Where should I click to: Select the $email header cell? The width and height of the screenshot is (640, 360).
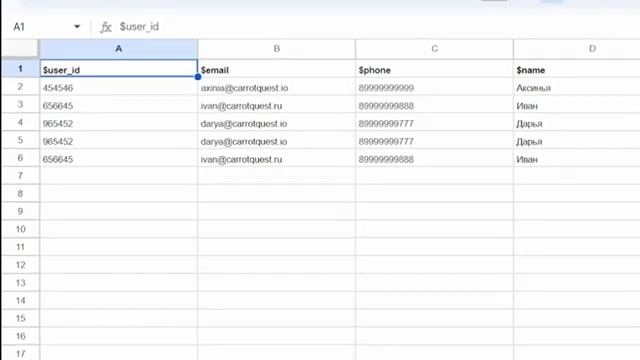(276, 69)
